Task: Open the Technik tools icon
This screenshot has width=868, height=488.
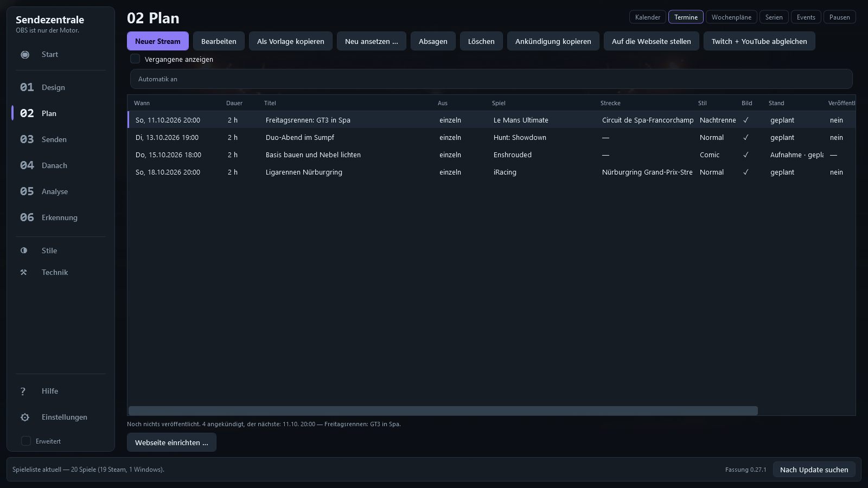Action: (x=24, y=272)
